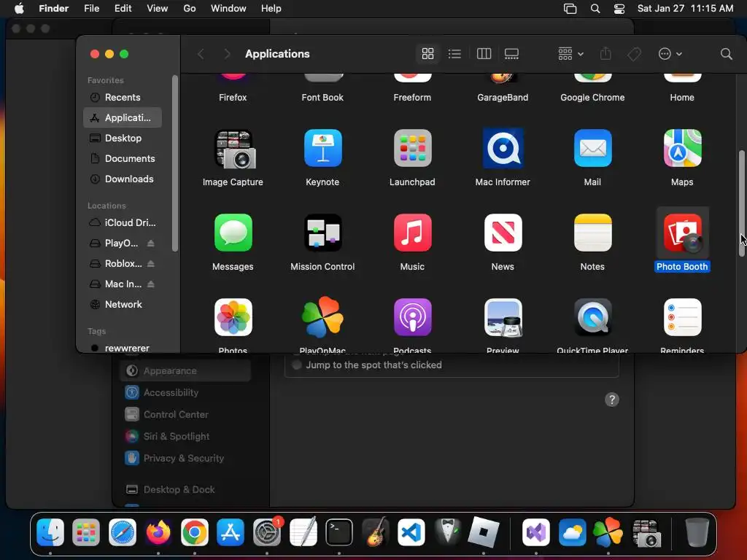The image size is (747, 560).
Task: Open Recents in Finder sidebar
Action: [x=123, y=97]
